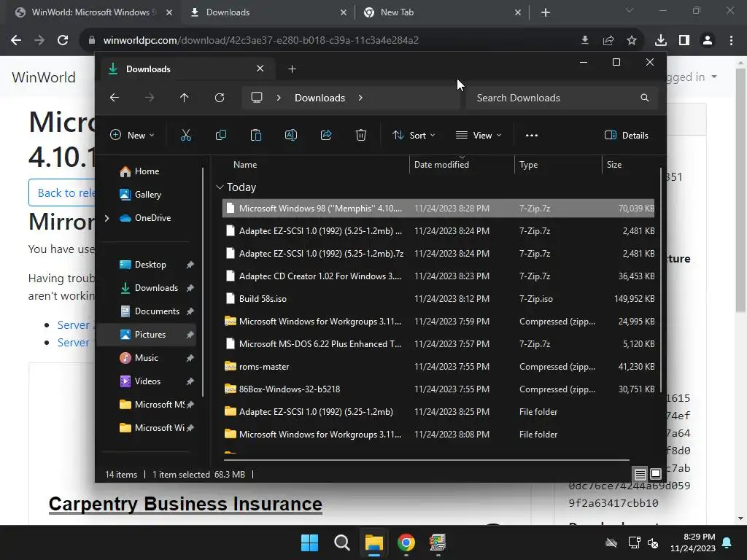The image size is (747, 560).
Task: Click the Rename icon in Explorer toolbar
Action: [x=290, y=135]
